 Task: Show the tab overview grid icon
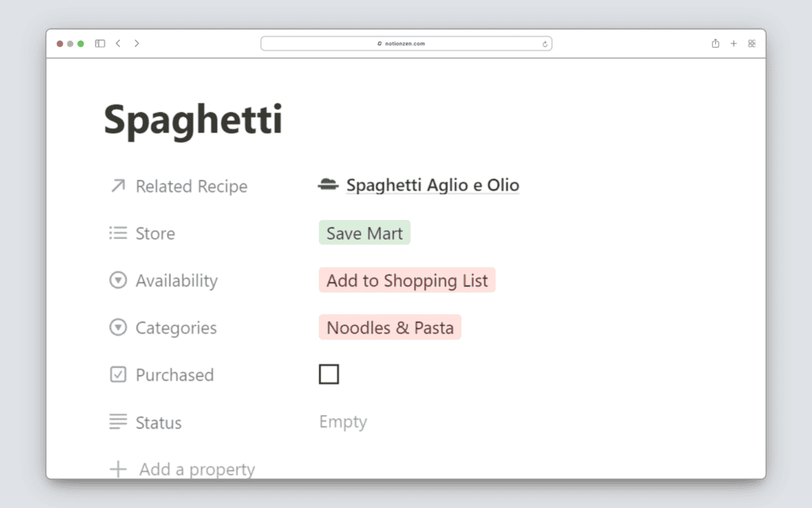click(752, 44)
